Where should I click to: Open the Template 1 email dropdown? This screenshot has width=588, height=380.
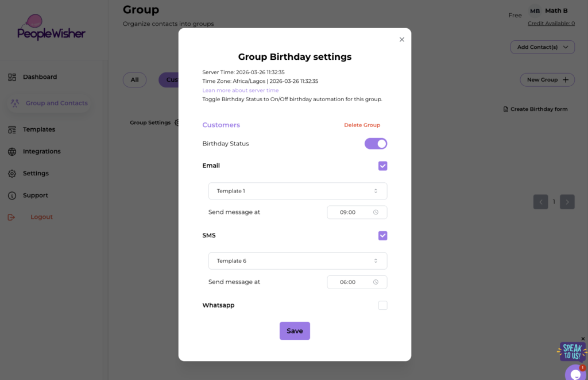pos(297,191)
